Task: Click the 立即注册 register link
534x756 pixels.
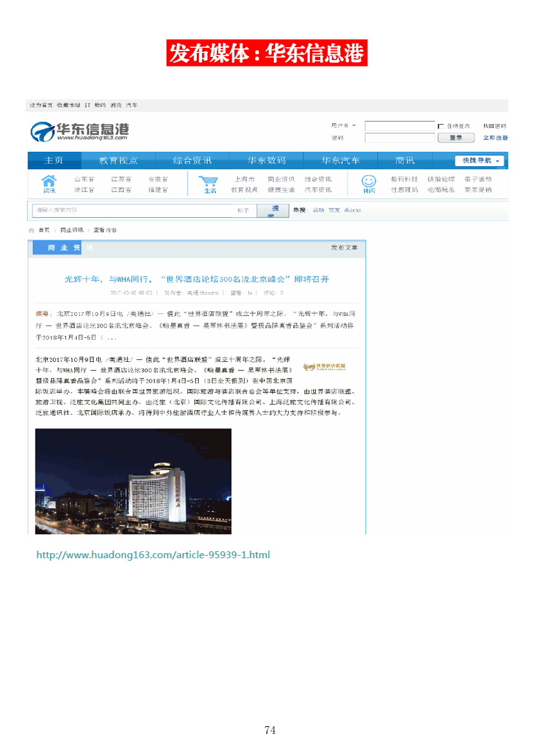Action: (x=495, y=138)
